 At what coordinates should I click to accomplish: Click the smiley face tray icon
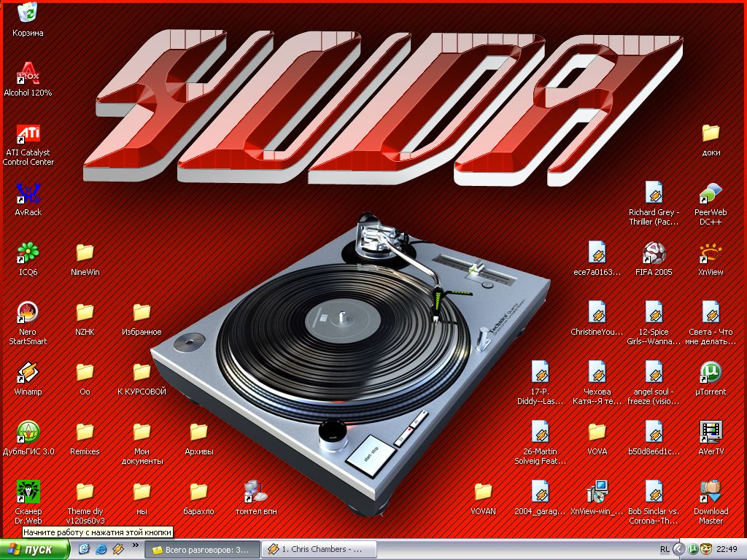(x=706, y=550)
